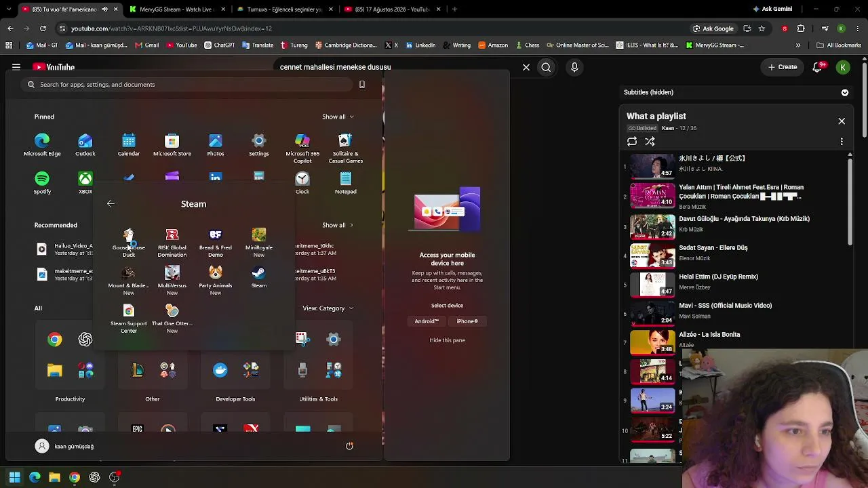This screenshot has width=868, height=488.
Task: Launch Spotify from pinned apps
Action: click(x=42, y=183)
